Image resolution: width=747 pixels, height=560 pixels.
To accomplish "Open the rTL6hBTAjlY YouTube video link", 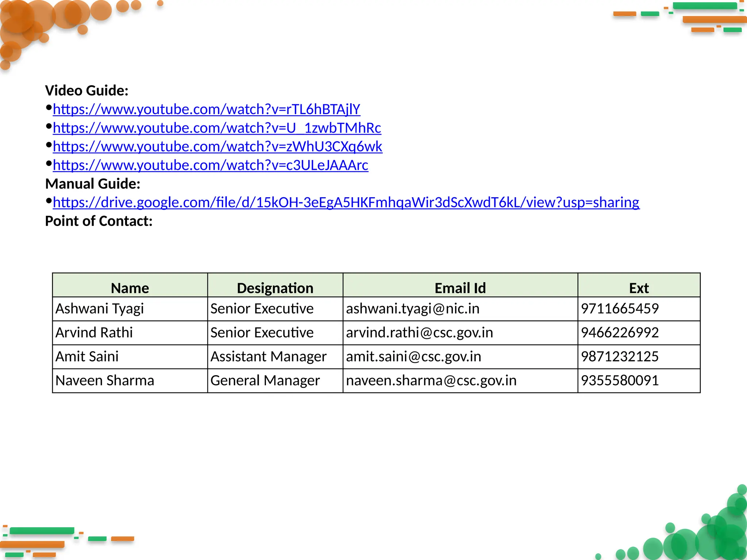I will click(206, 109).
